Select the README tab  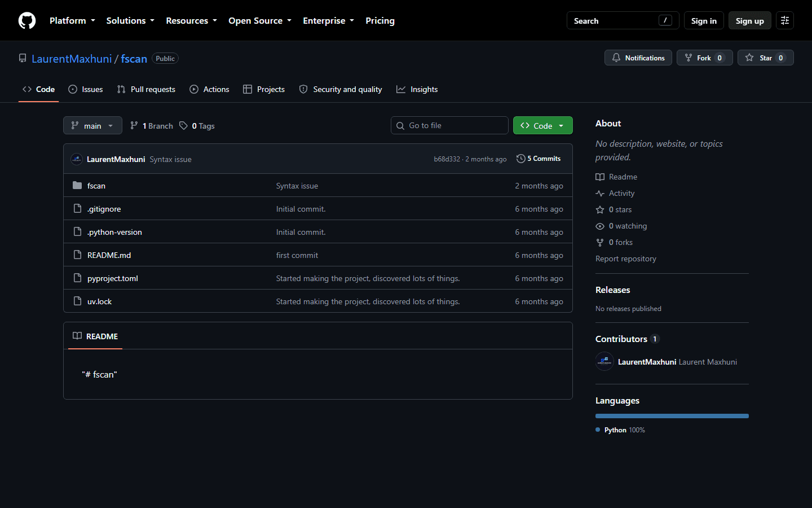[95, 336]
